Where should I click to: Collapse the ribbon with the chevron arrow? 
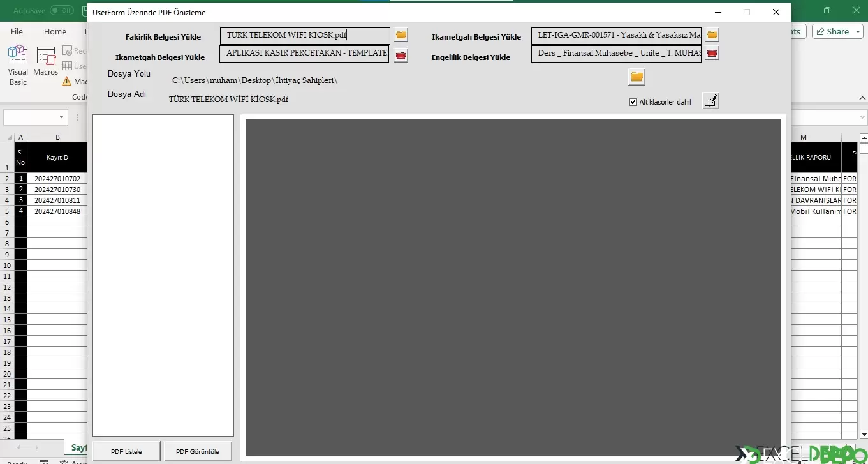(x=862, y=98)
